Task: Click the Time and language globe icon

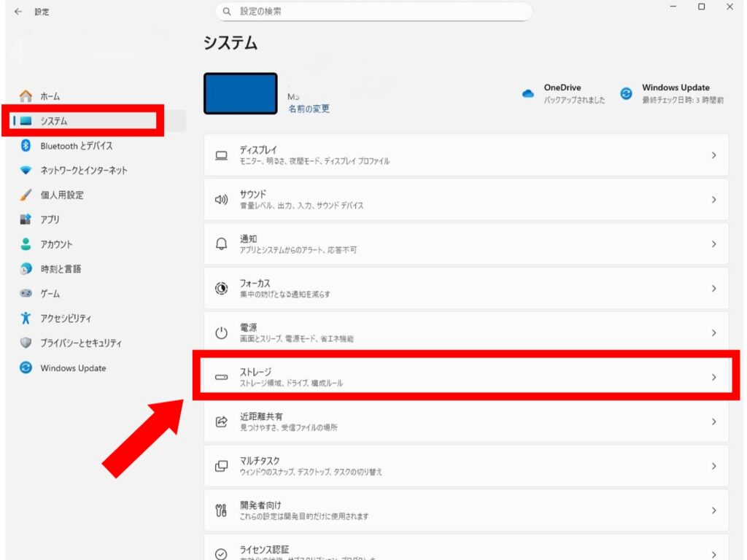Action: [26, 268]
